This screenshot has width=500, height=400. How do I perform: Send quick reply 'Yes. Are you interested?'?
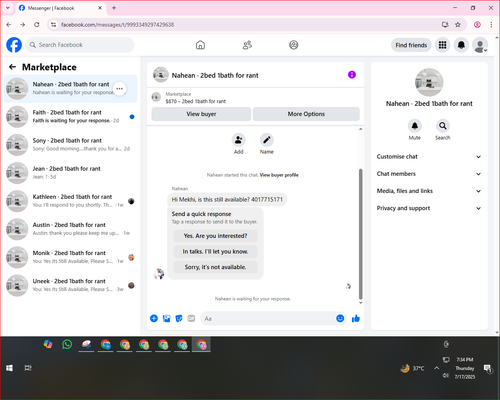215,236
